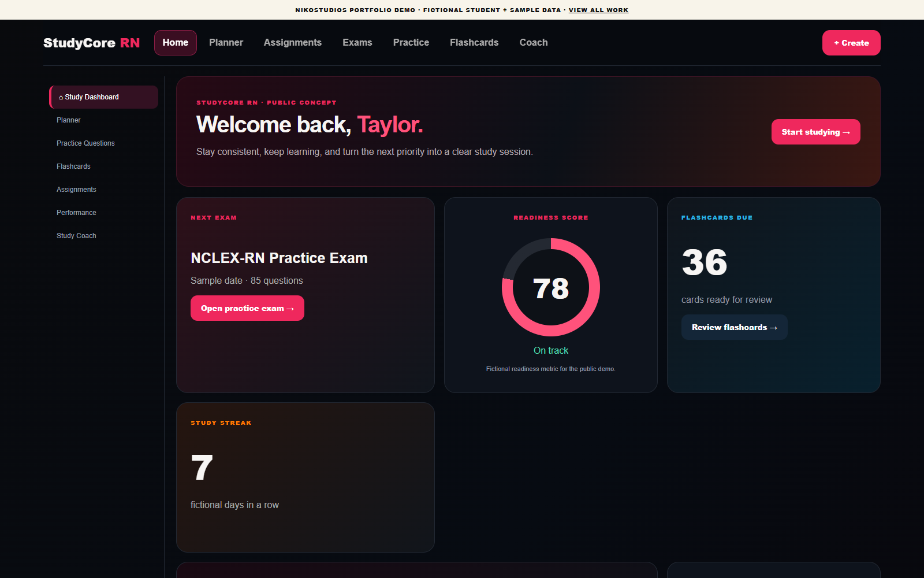Image resolution: width=924 pixels, height=578 pixels.
Task: Click the flashcards due count 36
Action: (x=705, y=262)
